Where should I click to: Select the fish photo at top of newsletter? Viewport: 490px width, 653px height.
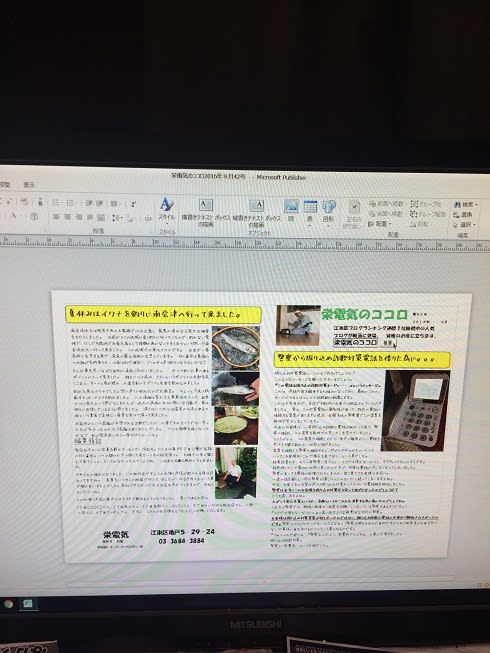tap(236, 347)
